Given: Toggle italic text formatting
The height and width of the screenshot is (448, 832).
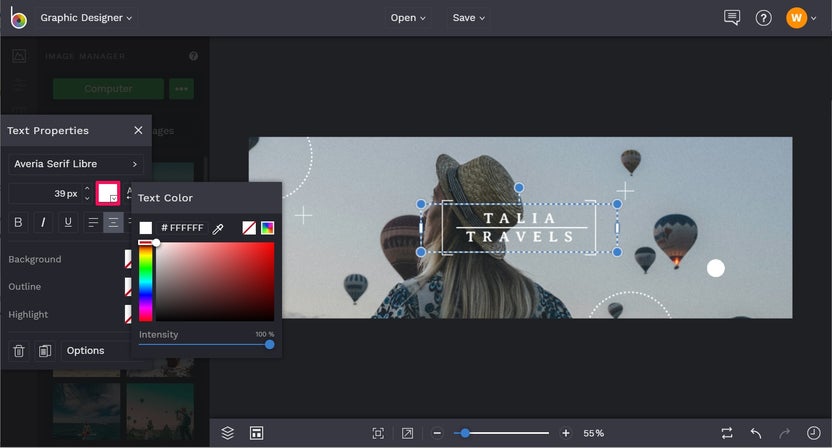Looking at the screenshot, I should click(43, 222).
